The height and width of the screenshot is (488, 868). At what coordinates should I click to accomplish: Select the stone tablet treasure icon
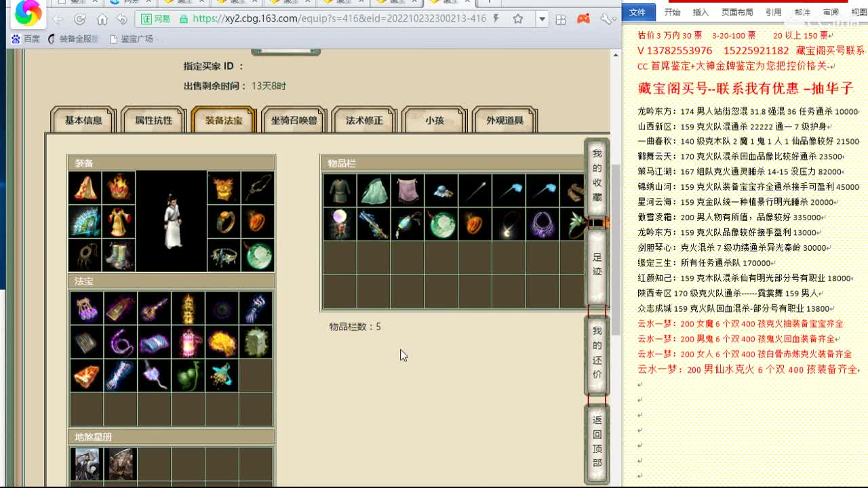tap(256, 342)
